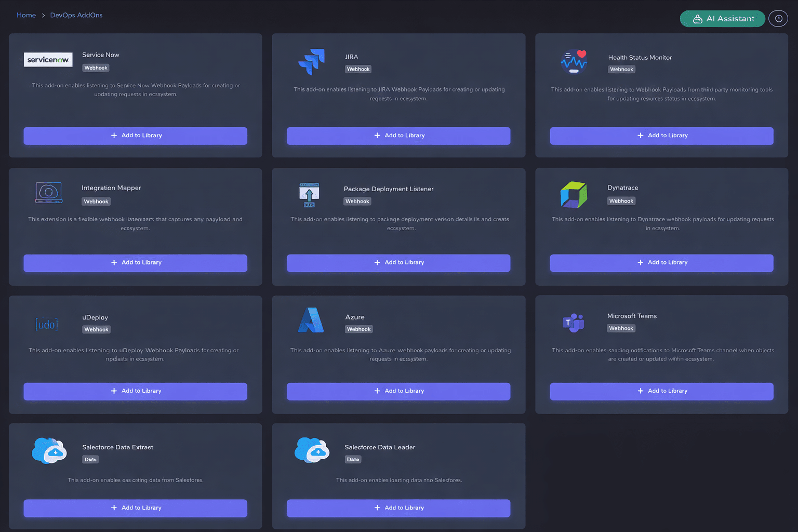Image resolution: width=798 pixels, height=532 pixels.
Task: Click the uDeploy logo icon
Action: click(x=47, y=324)
